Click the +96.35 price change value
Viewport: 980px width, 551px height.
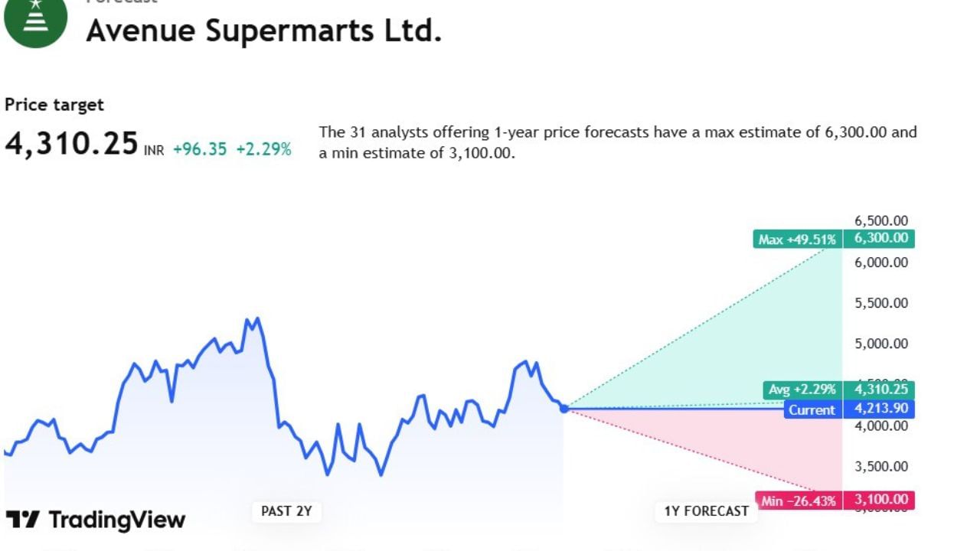tap(200, 149)
